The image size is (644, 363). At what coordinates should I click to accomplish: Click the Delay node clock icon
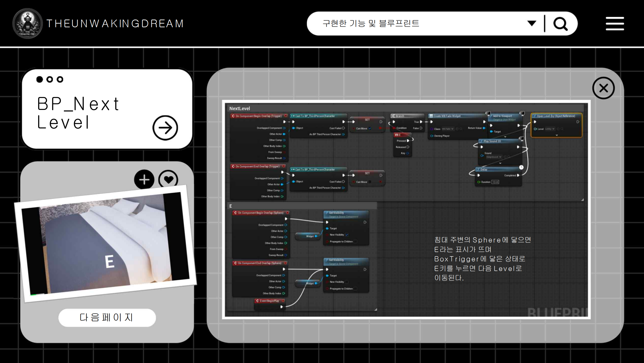point(521,167)
